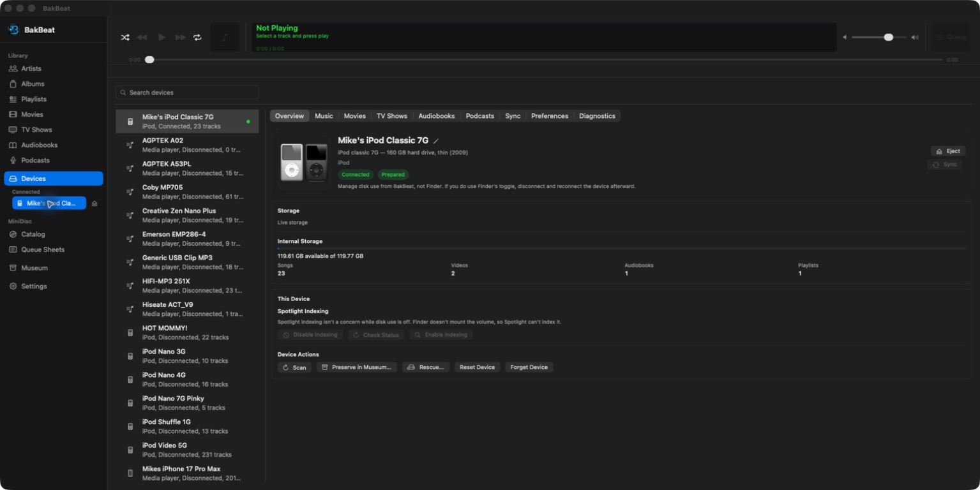Open Artists in the library sidebar

(53, 68)
